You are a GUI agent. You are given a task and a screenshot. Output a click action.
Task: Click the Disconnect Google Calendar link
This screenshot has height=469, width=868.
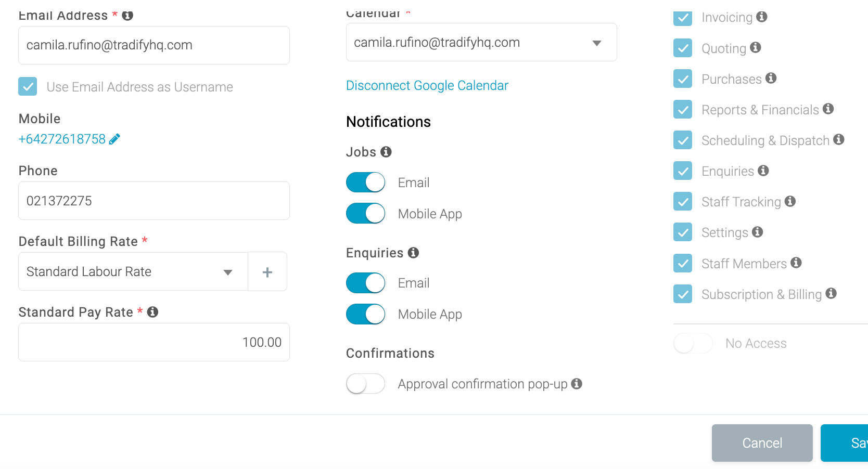coord(427,85)
